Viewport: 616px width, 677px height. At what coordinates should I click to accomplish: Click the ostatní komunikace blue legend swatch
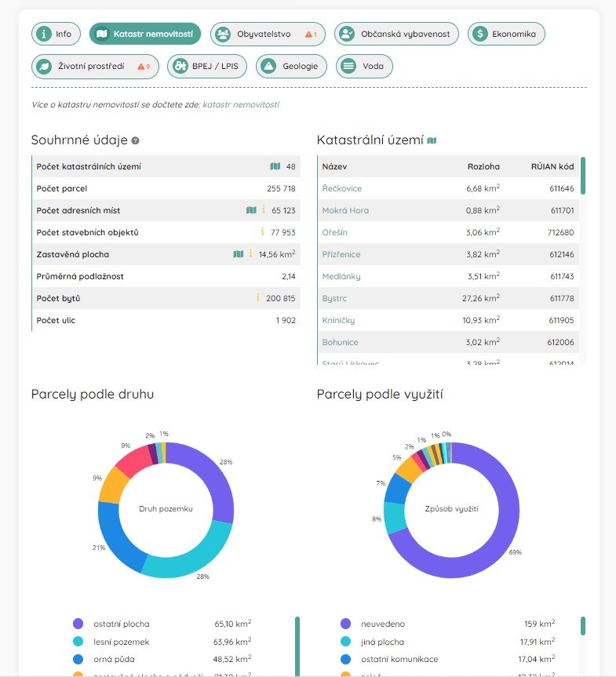pos(345,659)
